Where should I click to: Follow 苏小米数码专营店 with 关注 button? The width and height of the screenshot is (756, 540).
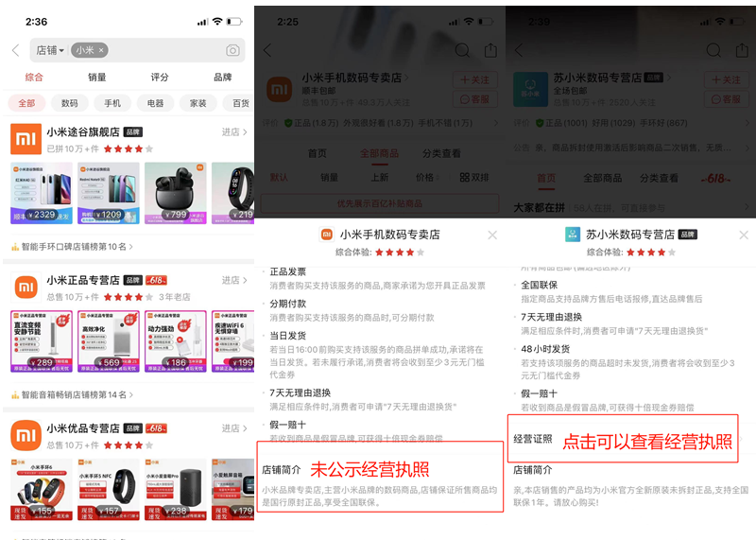click(x=727, y=79)
